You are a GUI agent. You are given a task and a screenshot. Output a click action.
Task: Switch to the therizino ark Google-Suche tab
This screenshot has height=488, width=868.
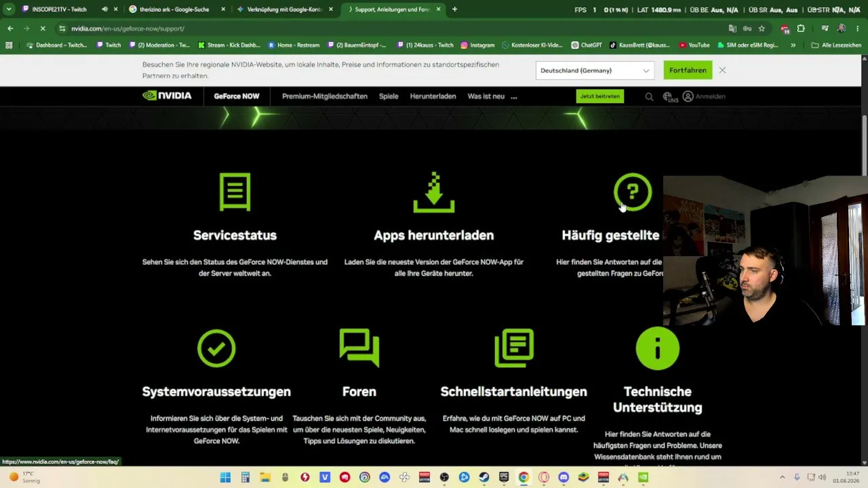[x=177, y=9]
